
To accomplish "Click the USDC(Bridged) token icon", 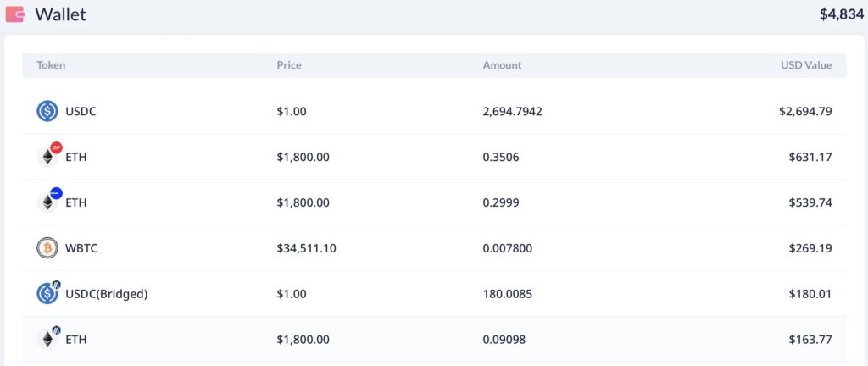I will pos(48,294).
